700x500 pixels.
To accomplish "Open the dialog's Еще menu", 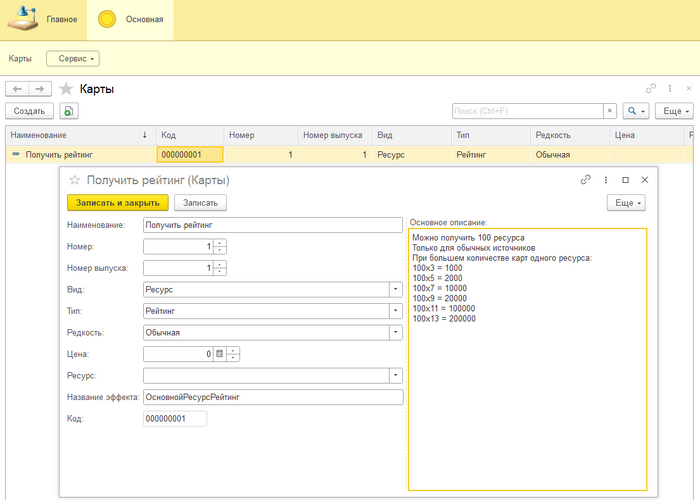I will point(626,202).
